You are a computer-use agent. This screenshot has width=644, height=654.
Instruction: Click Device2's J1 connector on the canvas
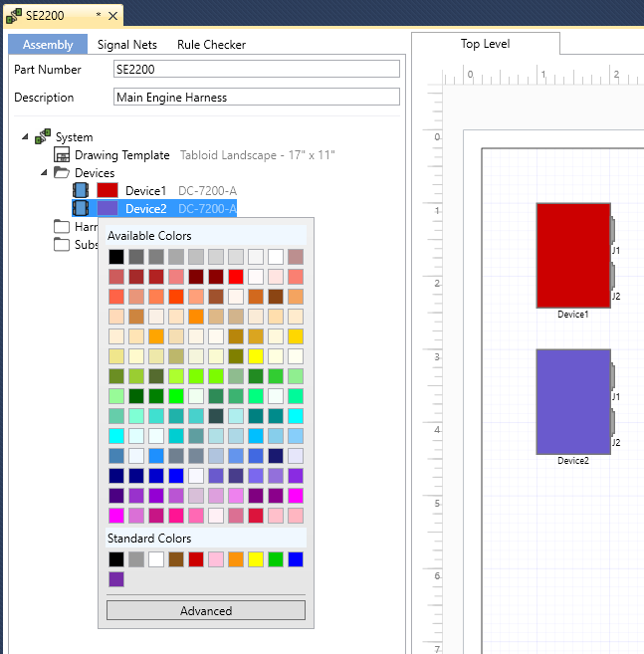613,376
